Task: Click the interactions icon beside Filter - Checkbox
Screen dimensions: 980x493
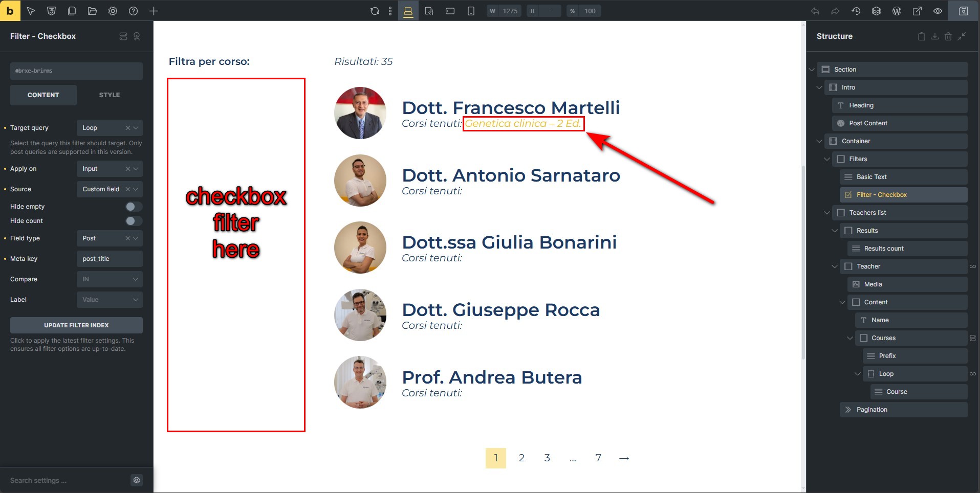Action: (x=137, y=36)
